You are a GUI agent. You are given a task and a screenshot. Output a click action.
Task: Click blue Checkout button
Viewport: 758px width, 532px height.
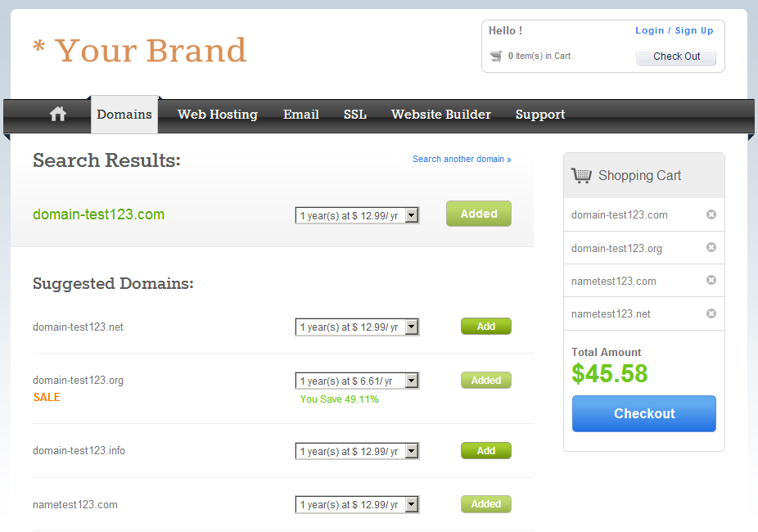click(644, 413)
